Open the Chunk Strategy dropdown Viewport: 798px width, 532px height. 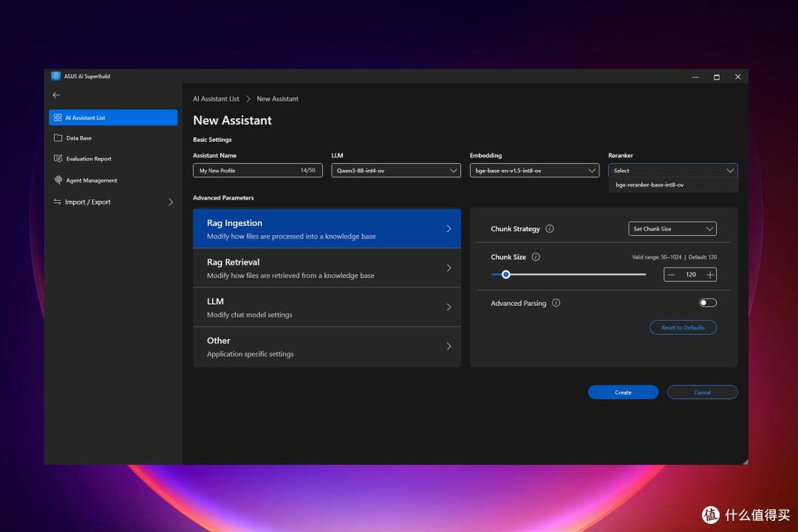pyautogui.click(x=672, y=228)
